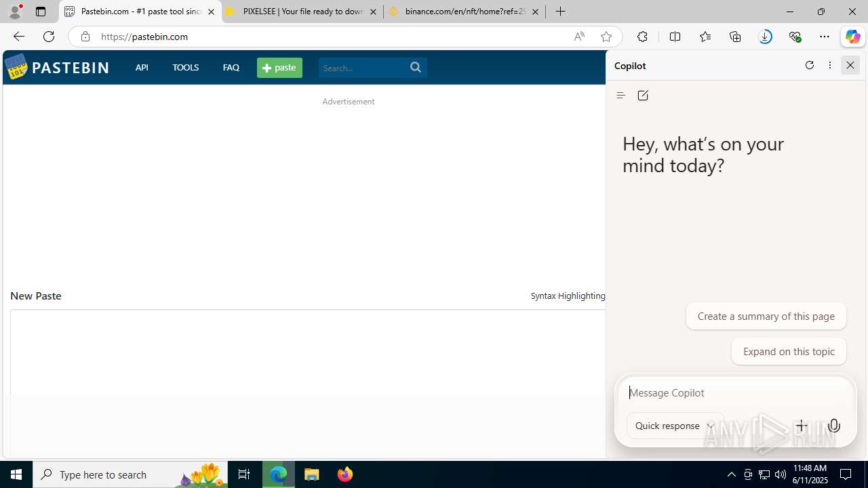This screenshot has height=488, width=868.
Task: Open Edge Settings and more menu
Action: click(825, 37)
